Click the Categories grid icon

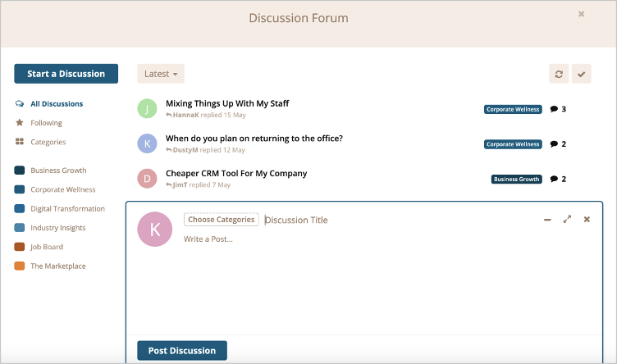20,142
